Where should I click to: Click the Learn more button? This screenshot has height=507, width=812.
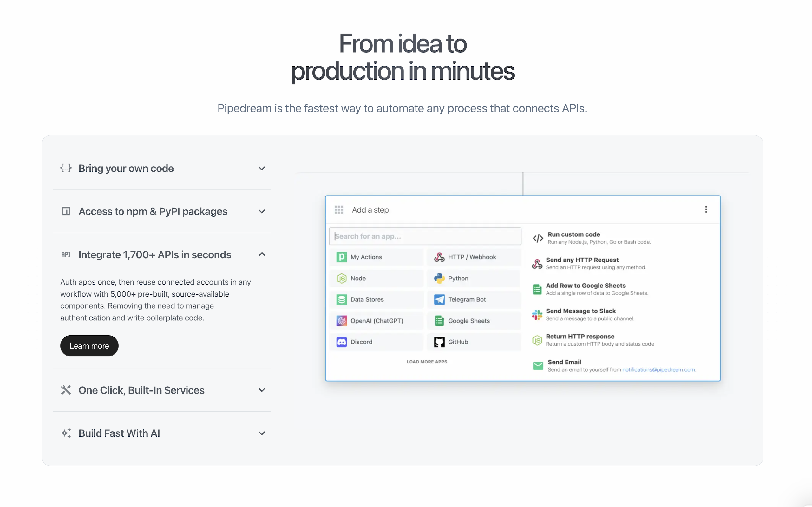[89, 346]
